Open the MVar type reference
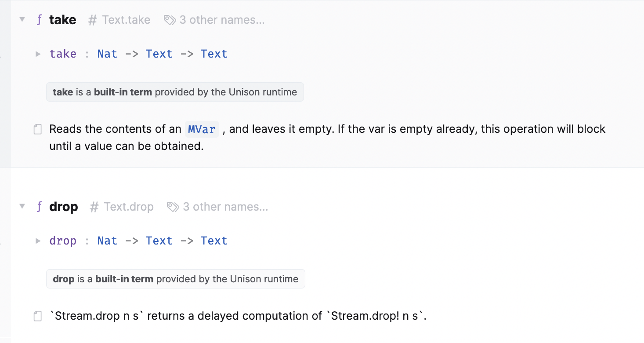The image size is (644, 343). click(202, 129)
